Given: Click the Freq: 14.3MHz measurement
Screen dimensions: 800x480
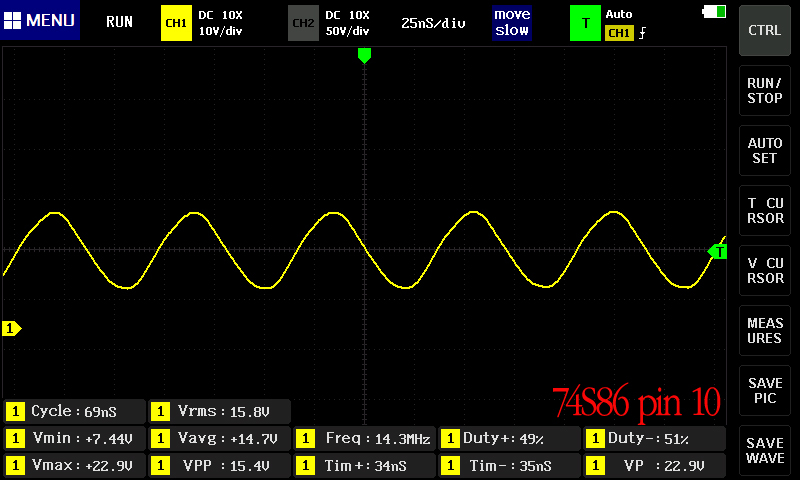Looking at the screenshot, I should click(365, 438).
